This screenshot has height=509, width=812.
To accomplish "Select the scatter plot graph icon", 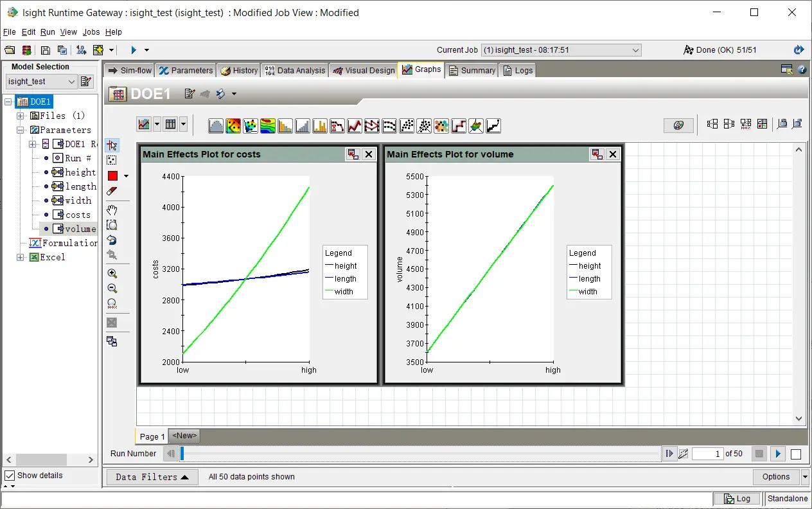I will coord(407,126).
